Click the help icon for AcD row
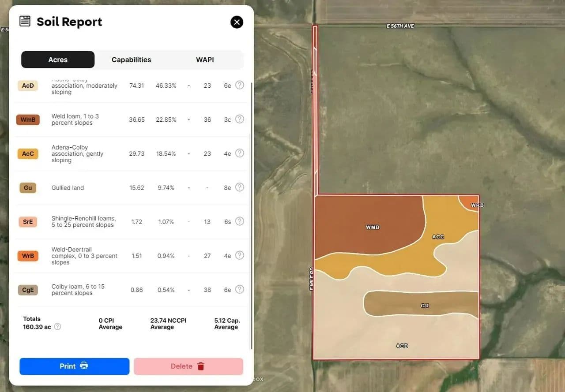The width and height of the screenshot is (565, 392). 239,85
